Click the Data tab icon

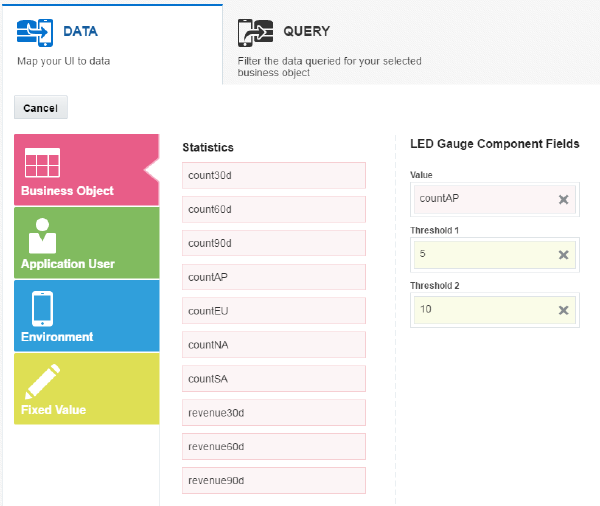(34, 32)
